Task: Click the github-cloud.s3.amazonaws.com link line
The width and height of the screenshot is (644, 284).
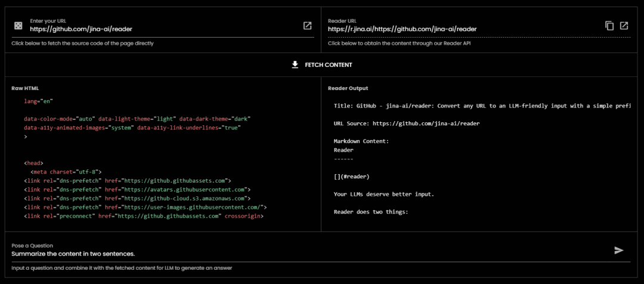Action: pyautogui.click(x=137, y=199)
